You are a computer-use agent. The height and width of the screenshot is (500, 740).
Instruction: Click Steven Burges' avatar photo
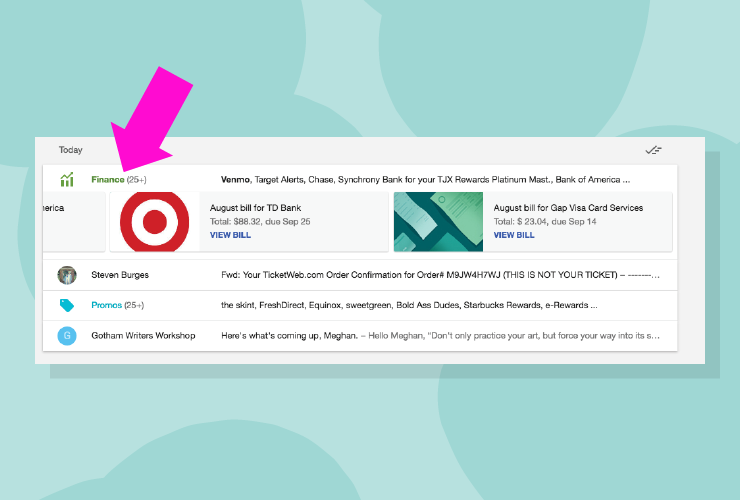point(67,275)
